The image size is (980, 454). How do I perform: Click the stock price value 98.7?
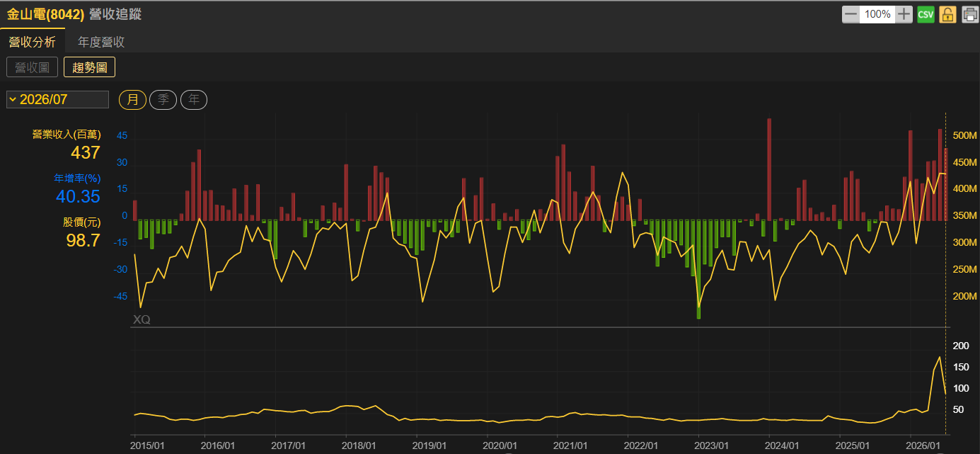(x=83, y=240)
